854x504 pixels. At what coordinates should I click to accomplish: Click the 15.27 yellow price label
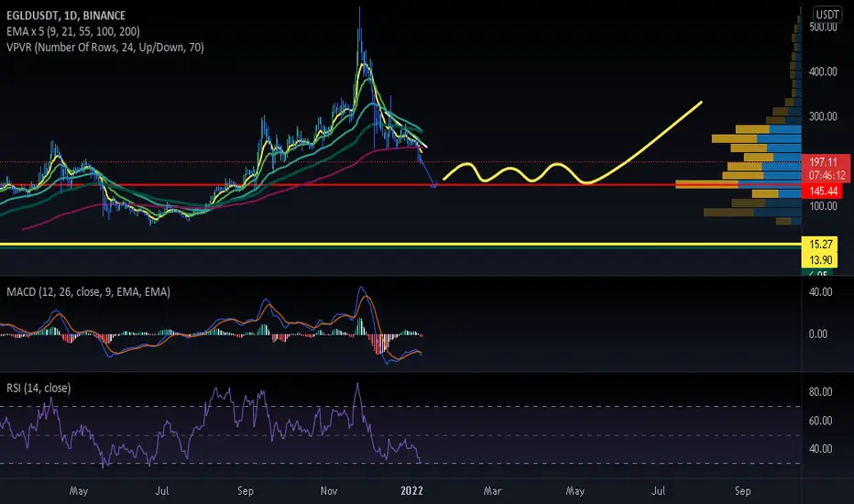pyautogui.click(x=820, y=244)
